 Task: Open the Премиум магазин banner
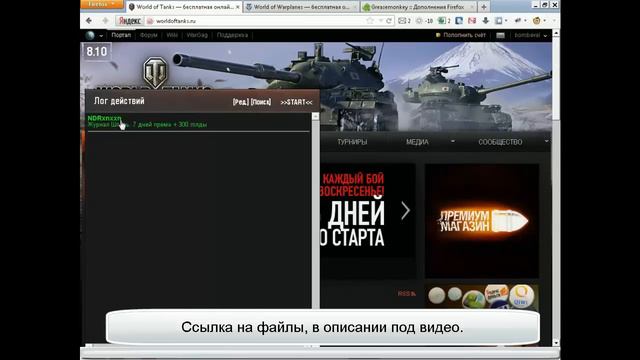[482, 221]
